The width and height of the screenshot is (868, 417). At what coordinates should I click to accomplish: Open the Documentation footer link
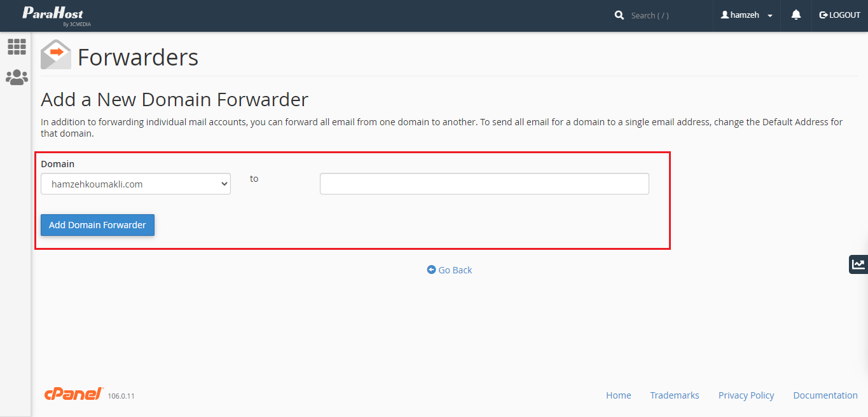point(825,395)
